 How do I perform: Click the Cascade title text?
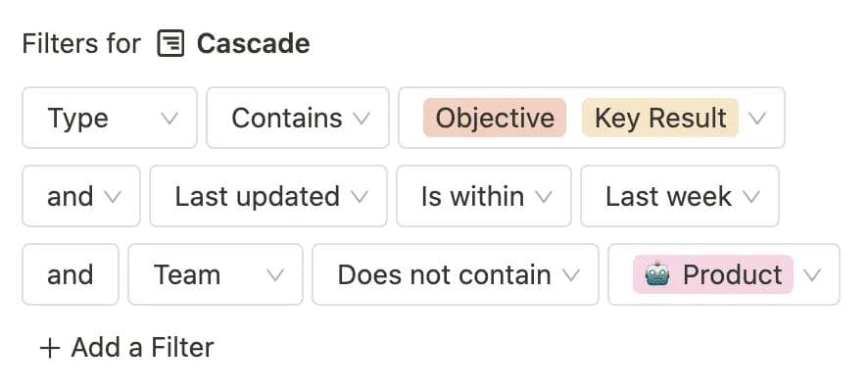point(254,44)
